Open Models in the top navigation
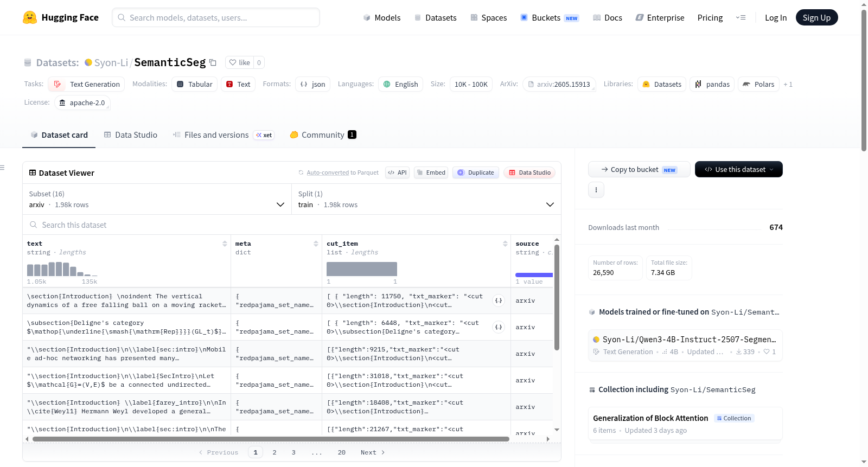 pyautogui.click(x=382, y=18)
